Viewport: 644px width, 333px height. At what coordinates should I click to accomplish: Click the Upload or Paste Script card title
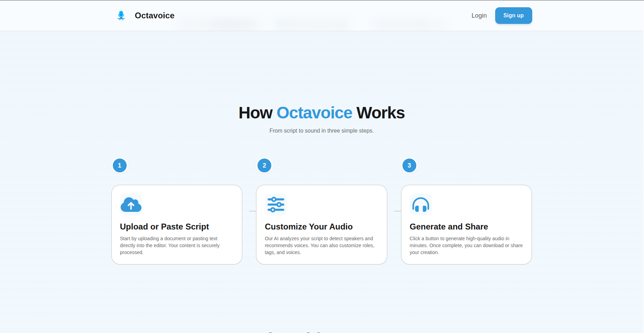(x=164, y=227)
